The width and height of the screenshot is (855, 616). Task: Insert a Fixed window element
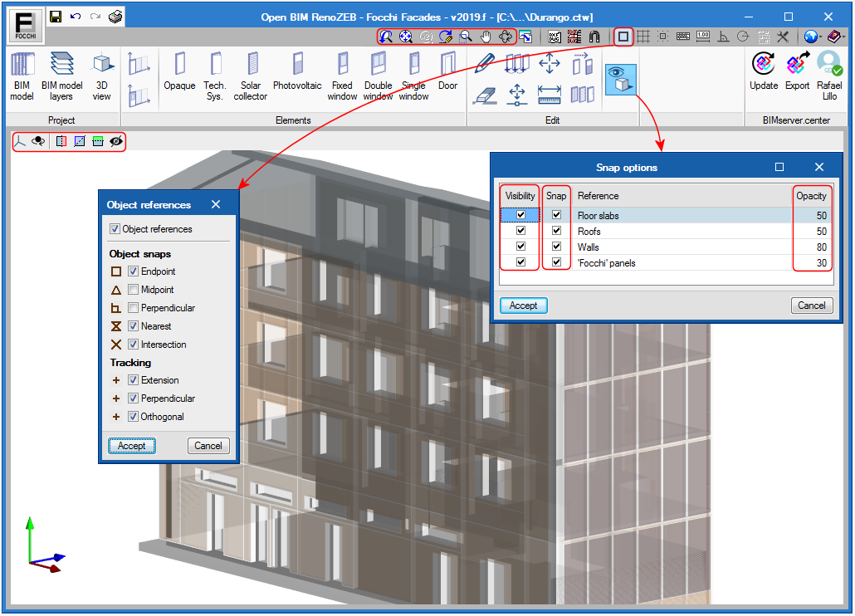[x=343, y=76]
